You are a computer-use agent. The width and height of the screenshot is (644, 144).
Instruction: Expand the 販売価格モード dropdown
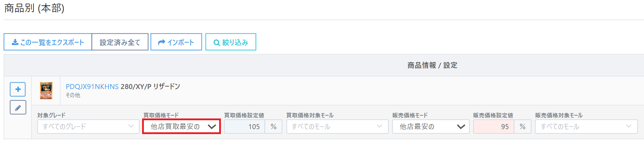pyautogui.click(x=431, y=127)
